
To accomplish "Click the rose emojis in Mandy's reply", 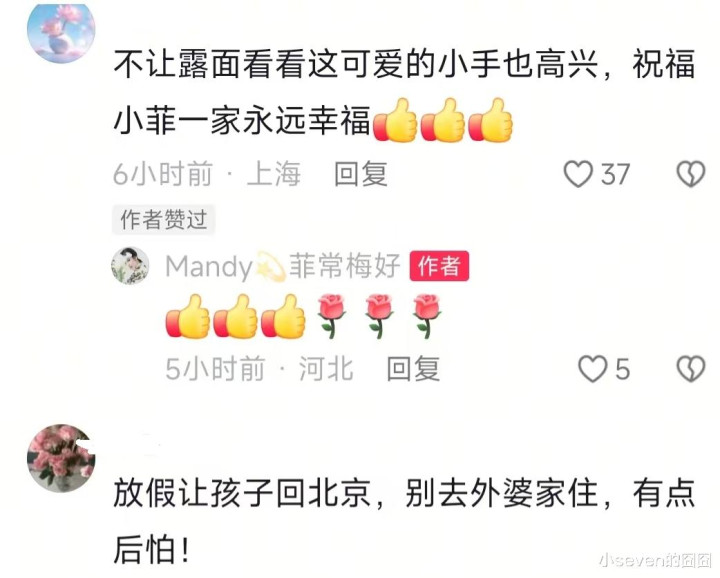I will [x=379, y=316].
